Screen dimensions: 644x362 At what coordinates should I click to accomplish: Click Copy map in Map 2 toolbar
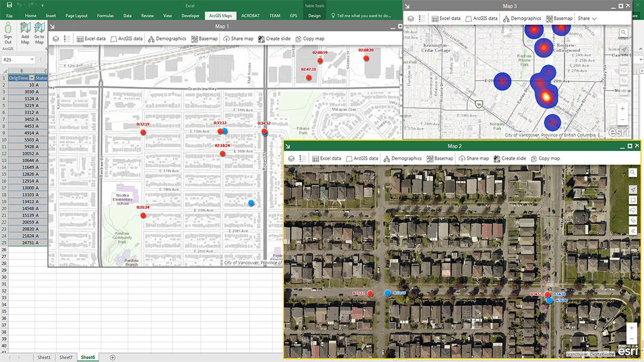(x=545, y=159)
